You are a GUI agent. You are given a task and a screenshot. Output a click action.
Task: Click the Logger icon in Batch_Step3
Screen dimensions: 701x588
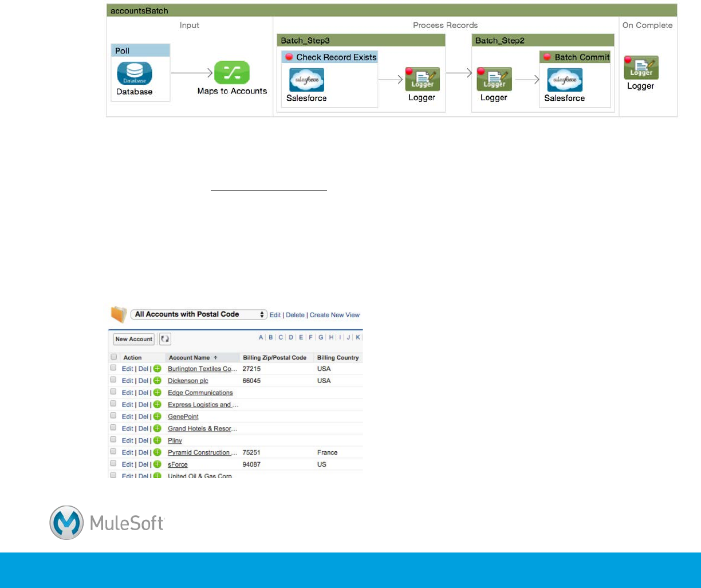[x=422, y=79]
